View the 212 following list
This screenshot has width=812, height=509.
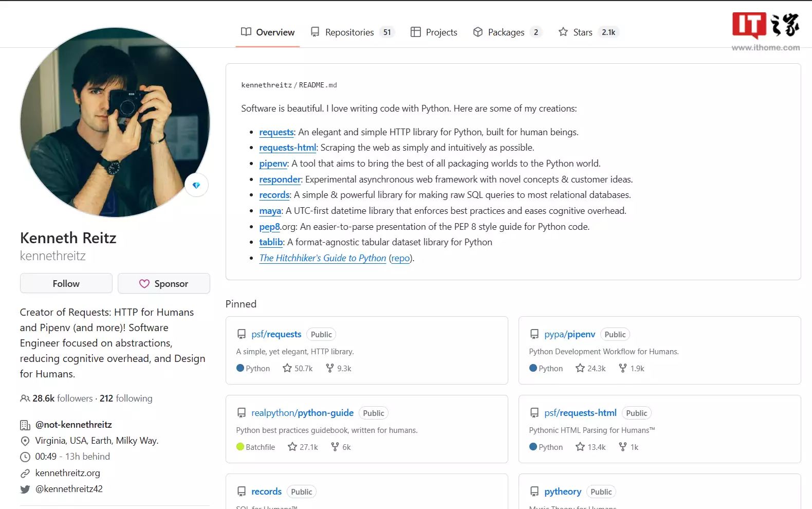click(x=126, y=398)
